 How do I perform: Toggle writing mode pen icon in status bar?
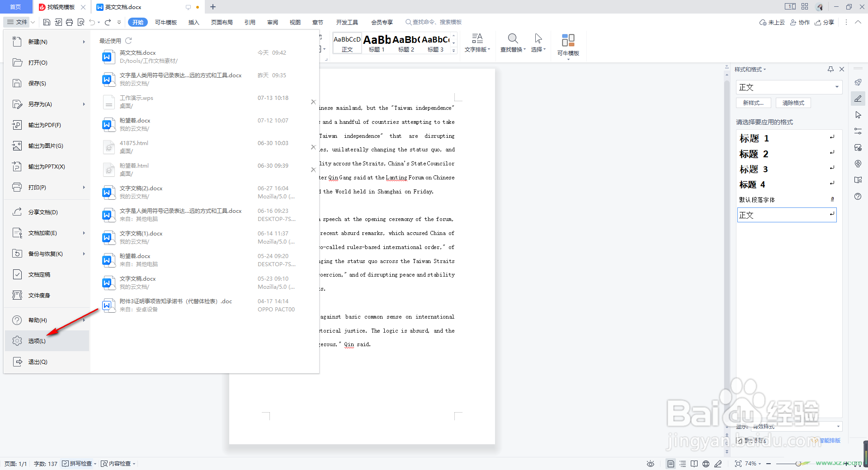coord(718,464)
